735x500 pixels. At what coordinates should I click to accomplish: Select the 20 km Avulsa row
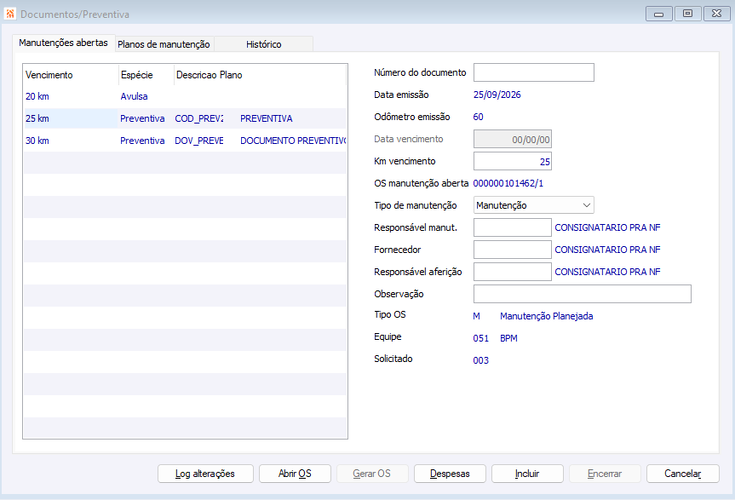click(185, 97)
